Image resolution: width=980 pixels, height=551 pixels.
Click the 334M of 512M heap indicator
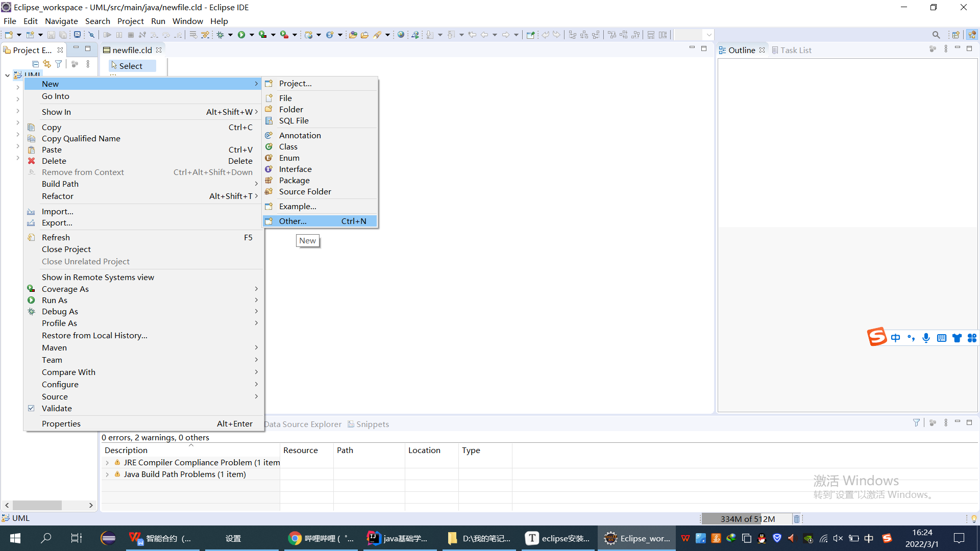click(x=747, y=518)
